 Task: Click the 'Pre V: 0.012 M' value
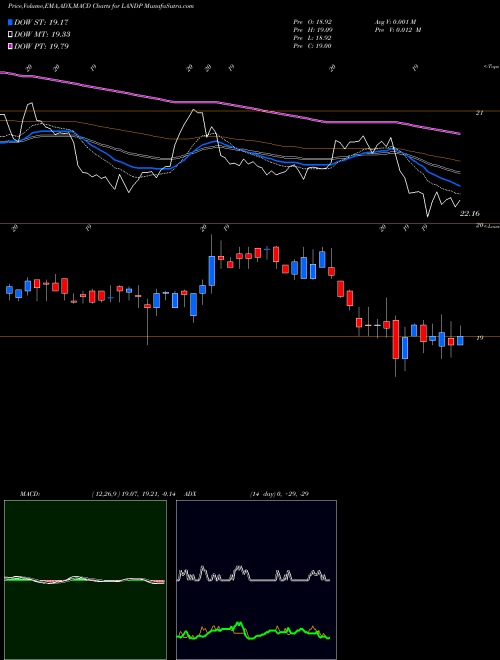398,30
